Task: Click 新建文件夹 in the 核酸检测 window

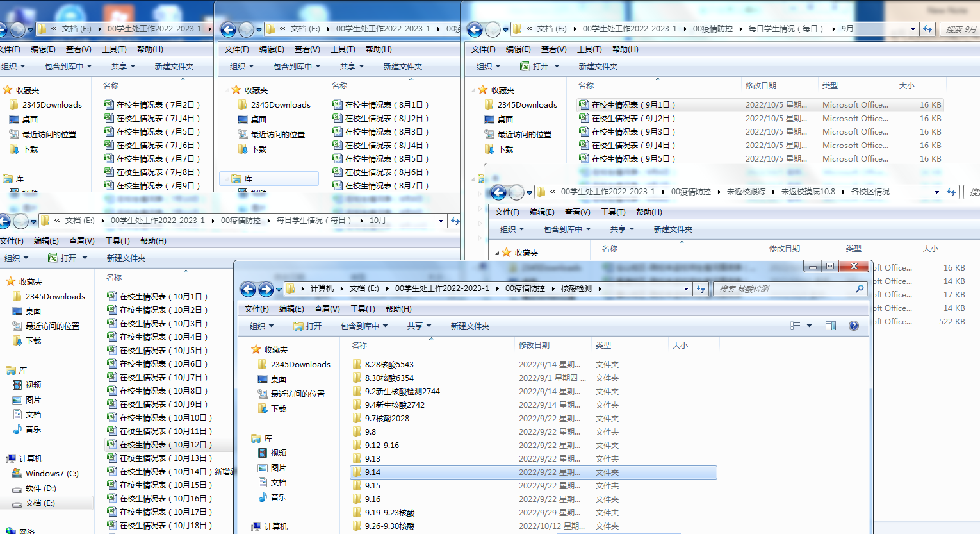Action: pos(470,326)
